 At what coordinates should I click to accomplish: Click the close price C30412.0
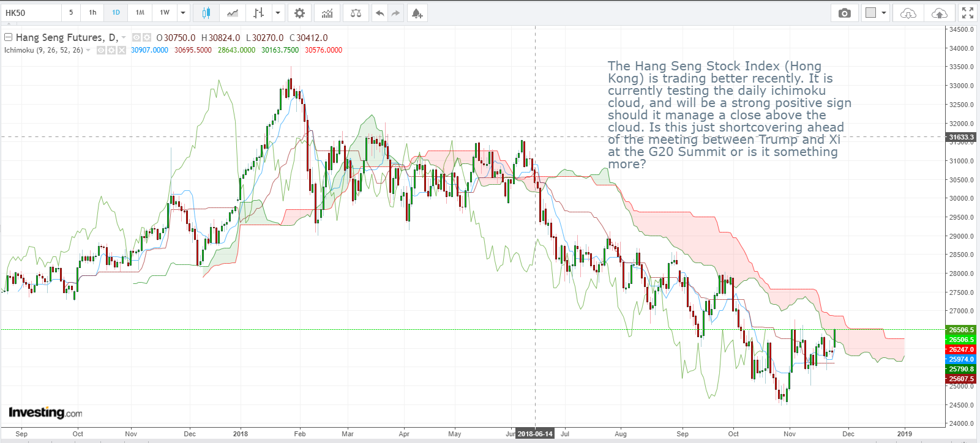click(x=309, y=38)
